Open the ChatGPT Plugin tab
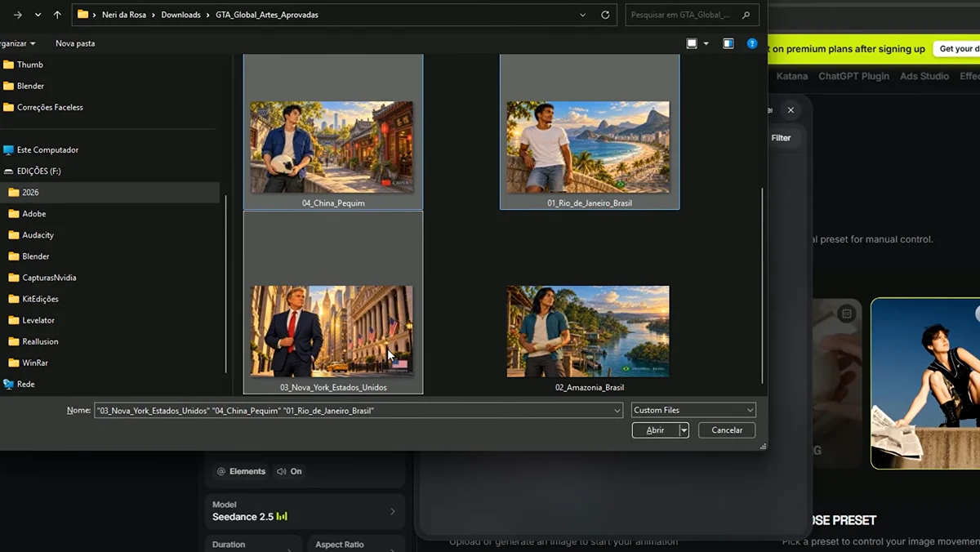 pos(853,76)
